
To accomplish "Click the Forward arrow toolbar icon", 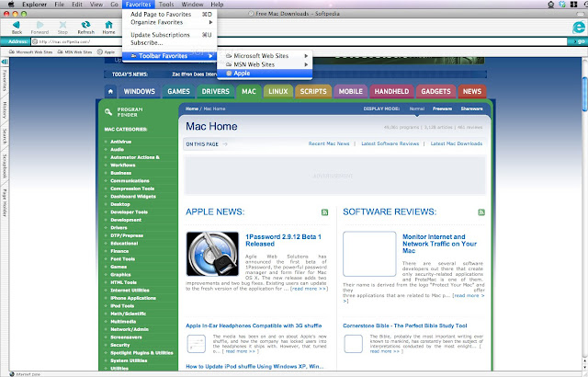I will pyautogui.click(x=40, y=25).
